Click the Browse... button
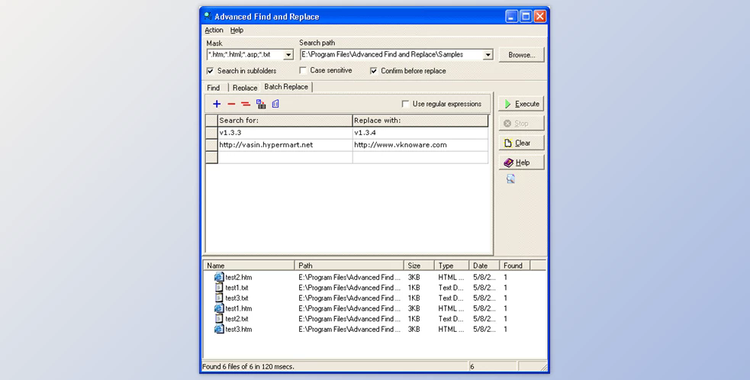This screenshot has width=750, height=380. (x=521, y=55)
